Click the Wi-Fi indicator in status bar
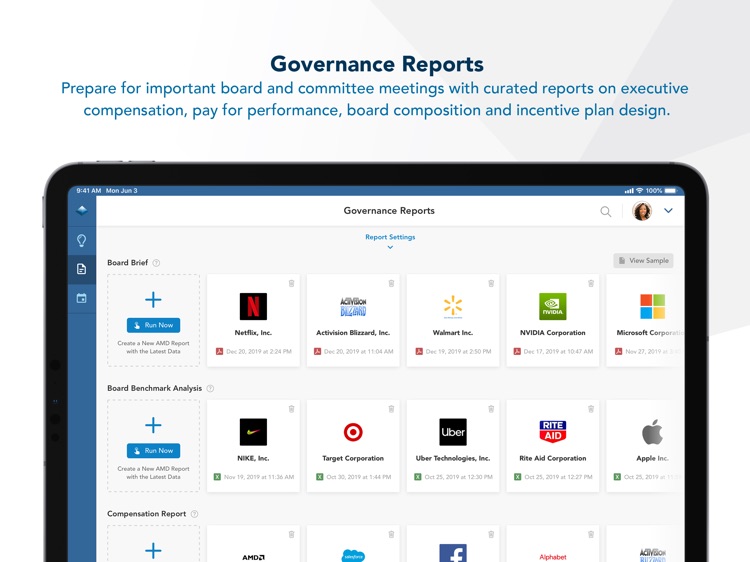Screen dimensions: 750x562 (x=639, y=190)
